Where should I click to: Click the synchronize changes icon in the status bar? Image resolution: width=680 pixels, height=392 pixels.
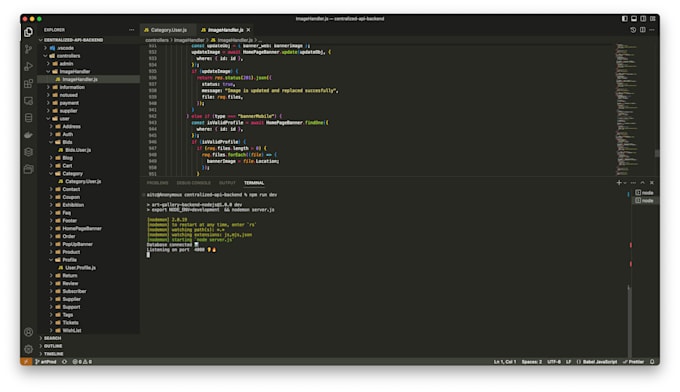[x=64, y=362]
